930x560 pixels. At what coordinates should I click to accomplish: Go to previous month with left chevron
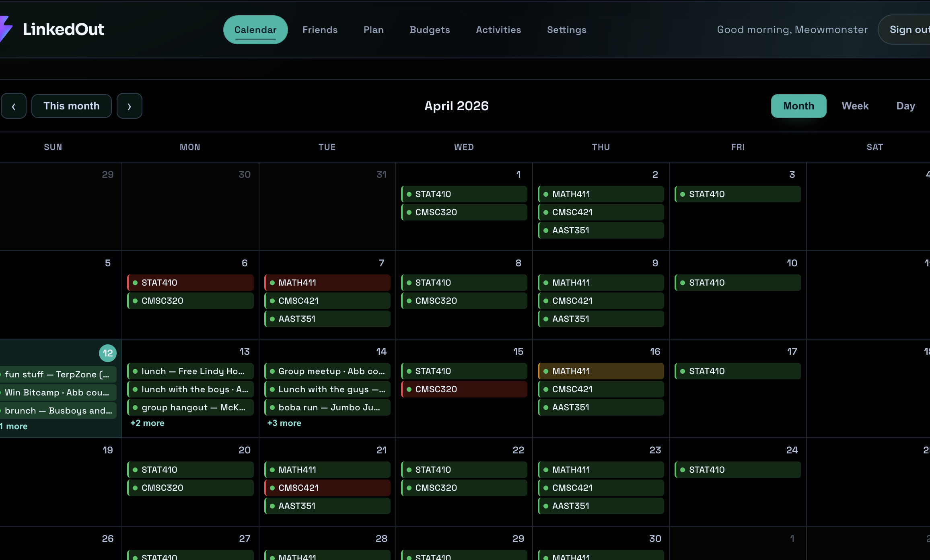point(14,106)
